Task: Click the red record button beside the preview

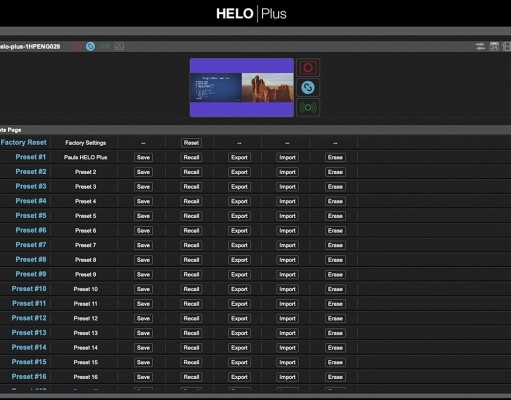Action: pyautogui.click(x=308, y=68)
